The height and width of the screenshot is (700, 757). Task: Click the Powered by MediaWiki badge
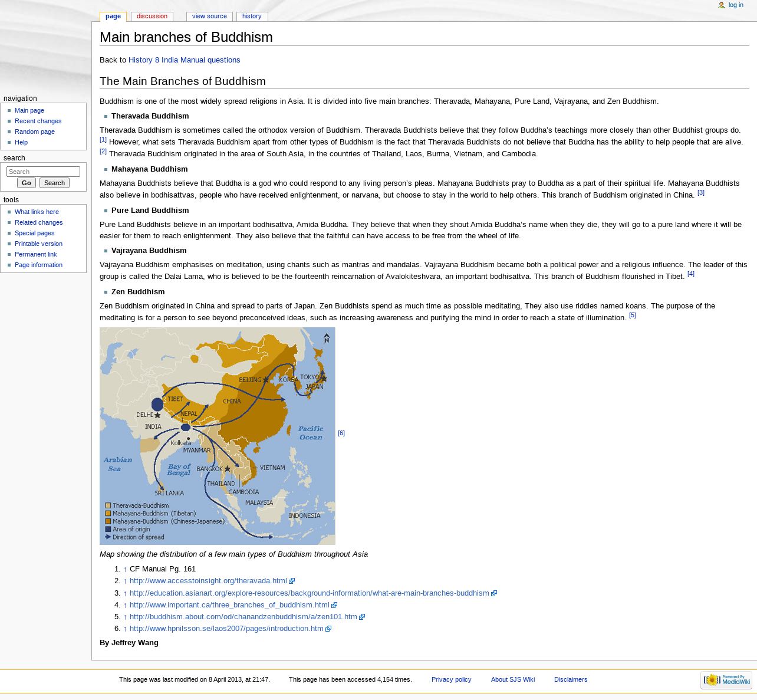(x=726, y=680)
